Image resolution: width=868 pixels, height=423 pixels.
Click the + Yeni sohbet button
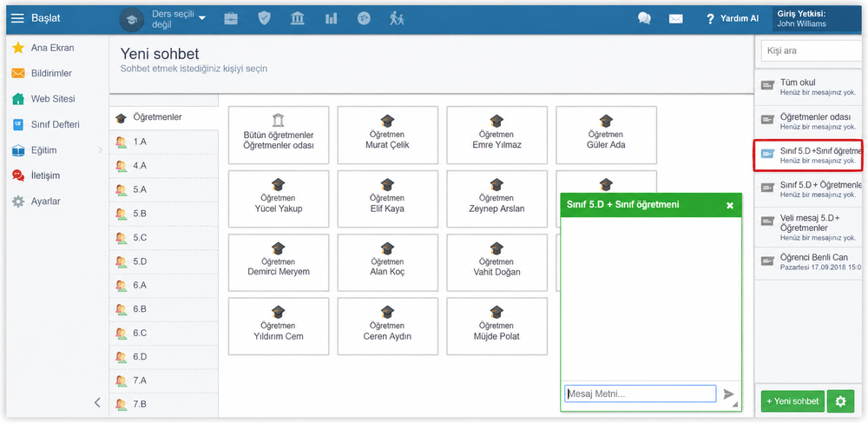pyautogui.click(x=792, y=401)
